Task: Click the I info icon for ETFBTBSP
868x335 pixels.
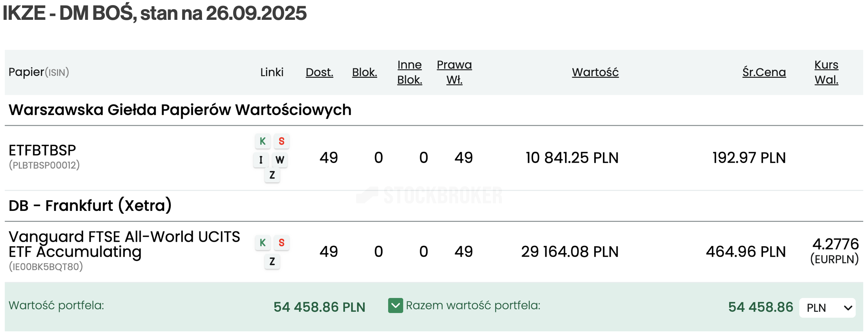Action: click(261, 160)
